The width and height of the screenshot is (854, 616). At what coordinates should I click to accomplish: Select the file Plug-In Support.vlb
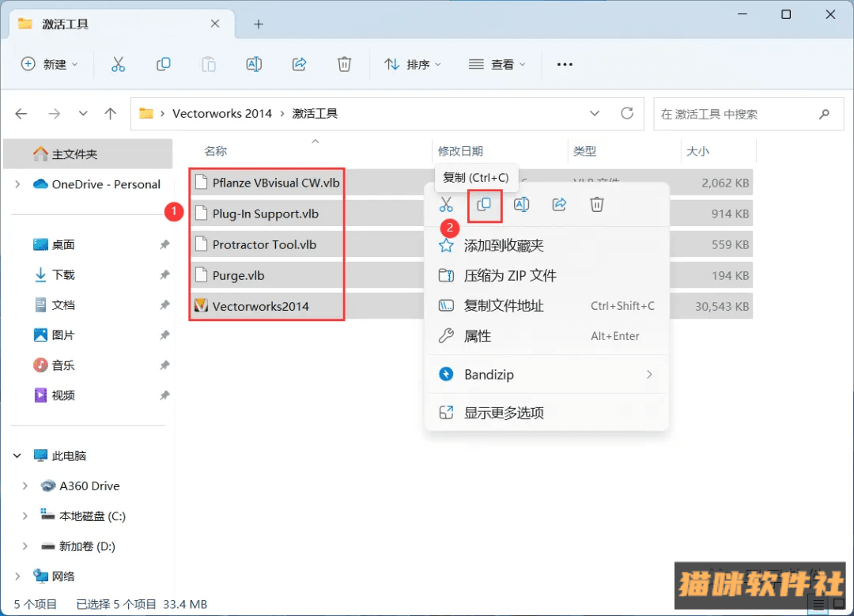[265, 214]
